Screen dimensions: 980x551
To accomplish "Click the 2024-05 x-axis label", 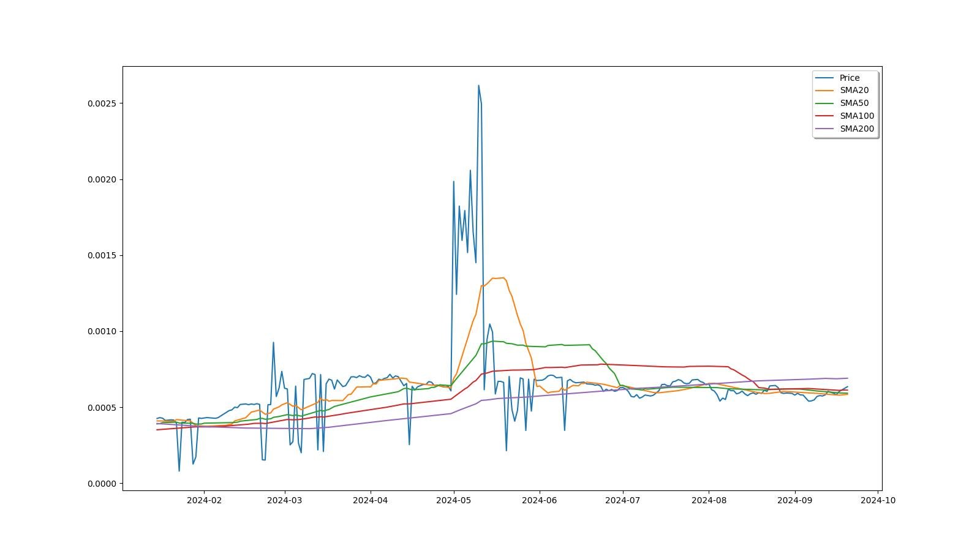I will 453,500.
